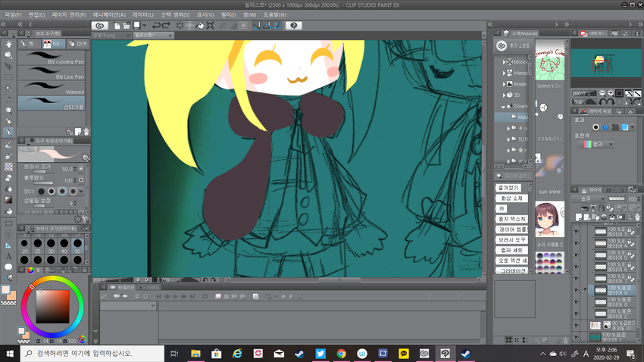The height and width of the screenshot is (362, 644).
Task: Click the 컬러 세트 material tag
Action: 511,250
